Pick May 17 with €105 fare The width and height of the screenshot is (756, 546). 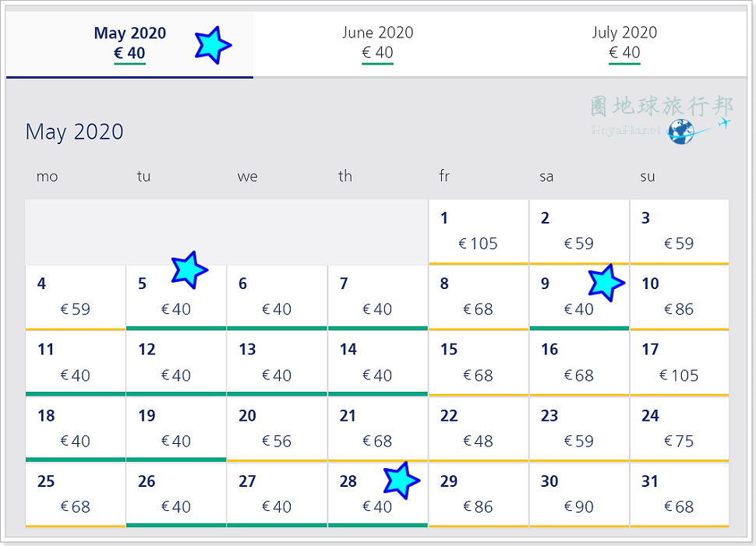(x=679, y=363)
